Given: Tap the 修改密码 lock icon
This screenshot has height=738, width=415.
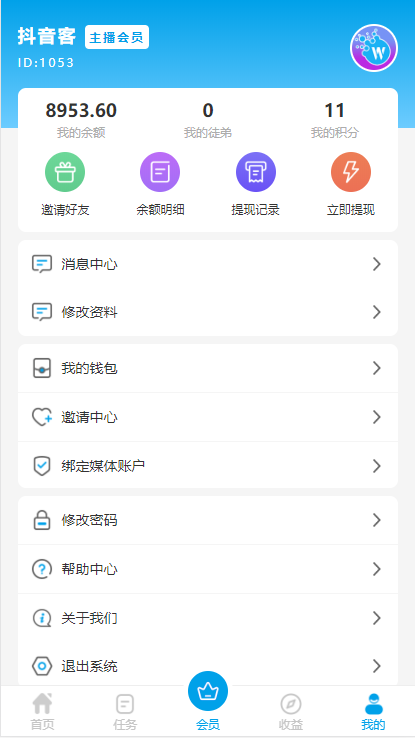Looking at the screenshot, I should [42, 520].
